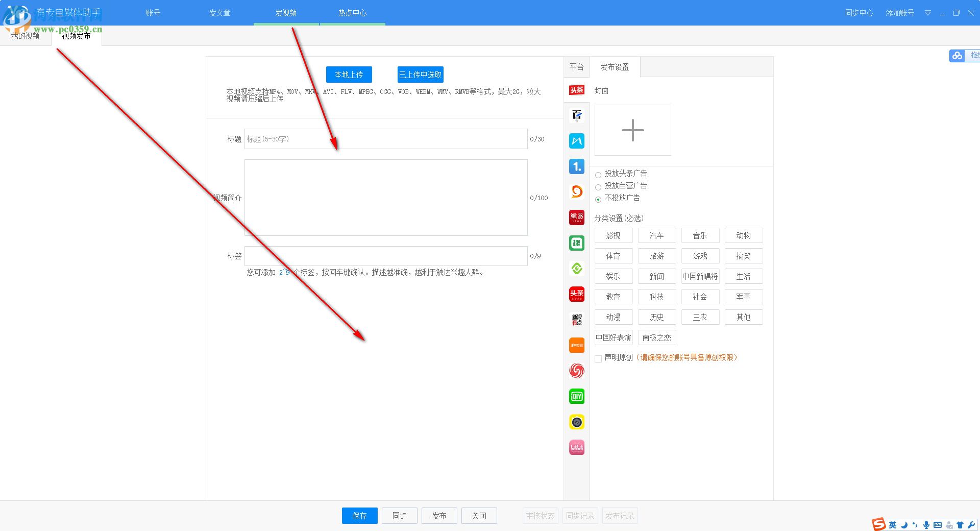Select the 不投放广告 radio option
The width and height of the screenshot is (980, 531).
(x=598, y=200)
